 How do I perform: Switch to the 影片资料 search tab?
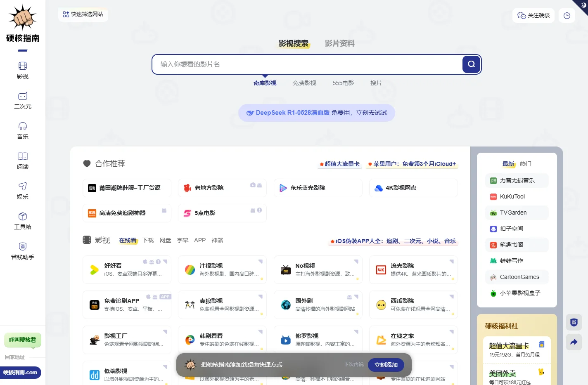[x=339, y=43]
